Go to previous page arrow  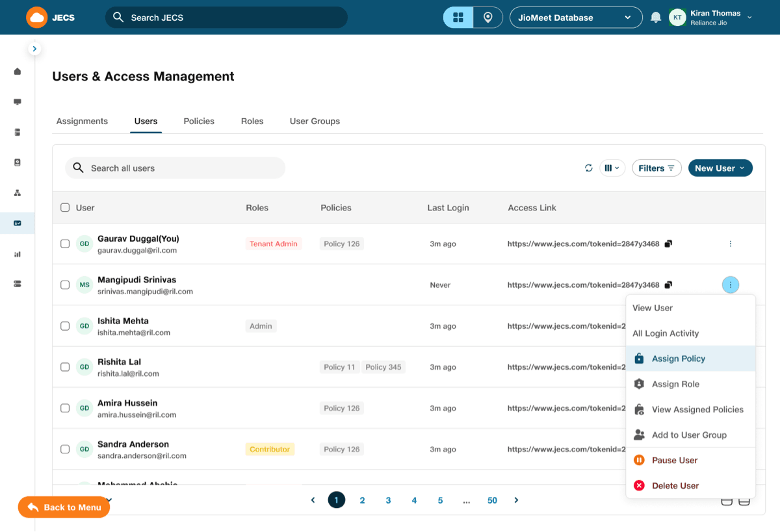click(313, 500)
